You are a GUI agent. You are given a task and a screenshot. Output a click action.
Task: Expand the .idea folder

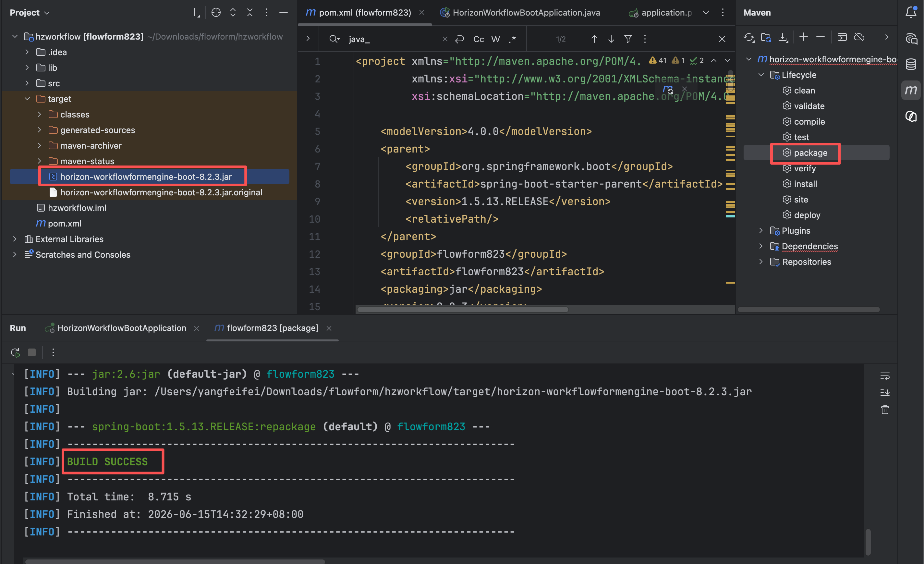point(27,52)
